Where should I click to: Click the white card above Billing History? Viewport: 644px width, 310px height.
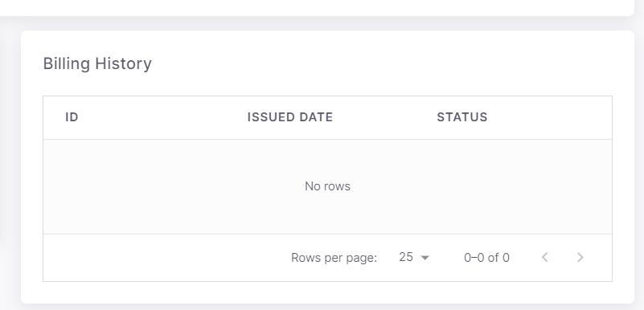click(x=316, y=7)
